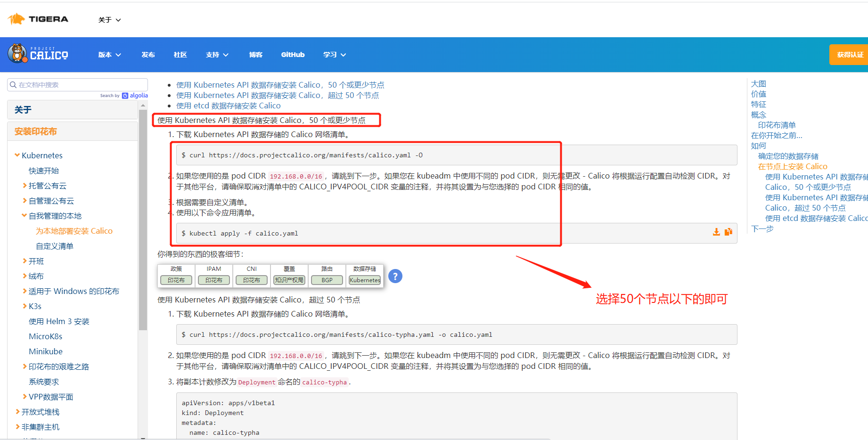Image resolution: width=868 pixels, height=440 pixels.
Task: Expand 非集群主机 tree item
Action: [17, 427]
